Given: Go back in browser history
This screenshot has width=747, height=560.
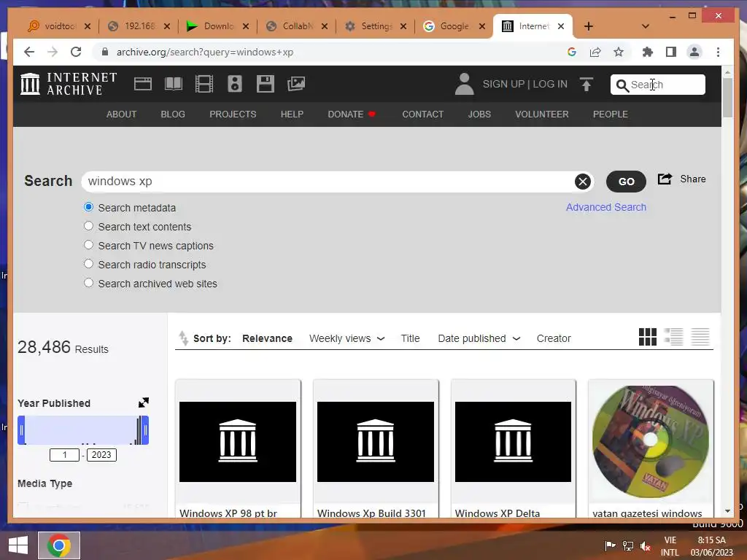Looking at the screenshot, I should [x=29, y=52].
